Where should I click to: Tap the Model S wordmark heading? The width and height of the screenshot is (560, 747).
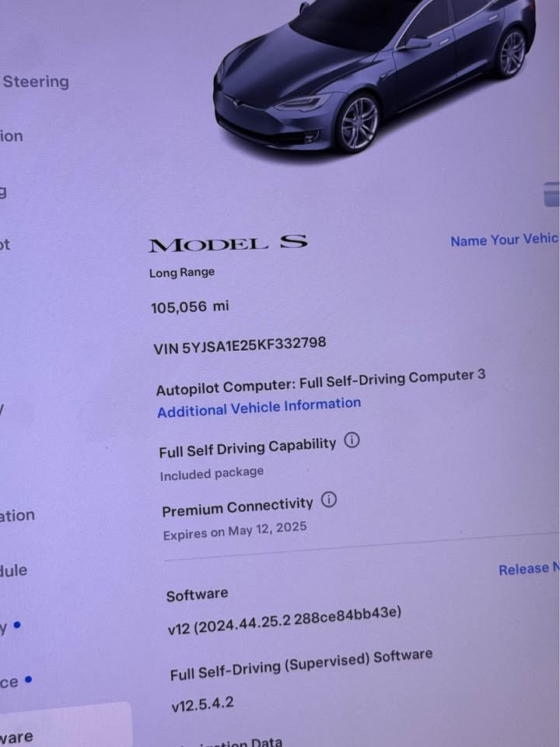click(228, 244)
